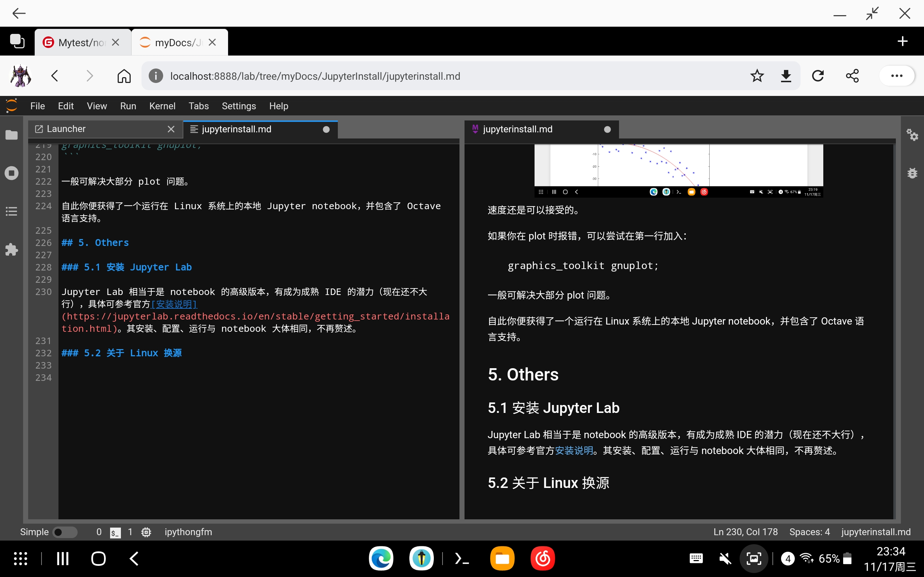This screenshot has width=924, height=577.
Task: Open the table of contents sidebar
Action: (12, 211)
